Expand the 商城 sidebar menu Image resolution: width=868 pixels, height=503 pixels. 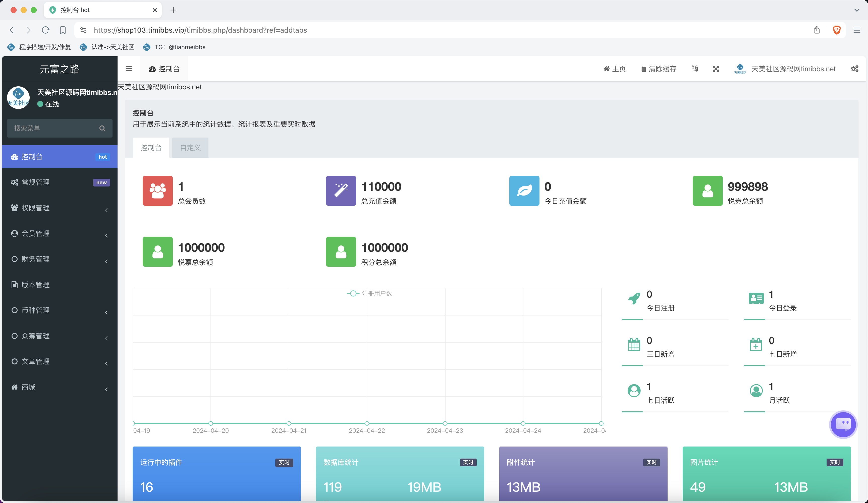pyautogui.click(x=60, y=387)
